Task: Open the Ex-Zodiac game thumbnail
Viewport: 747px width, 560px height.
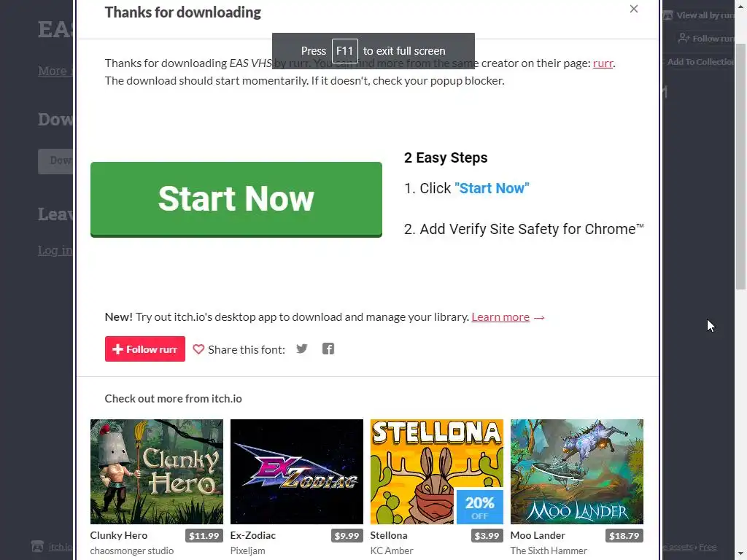Action: pos(297,472)
